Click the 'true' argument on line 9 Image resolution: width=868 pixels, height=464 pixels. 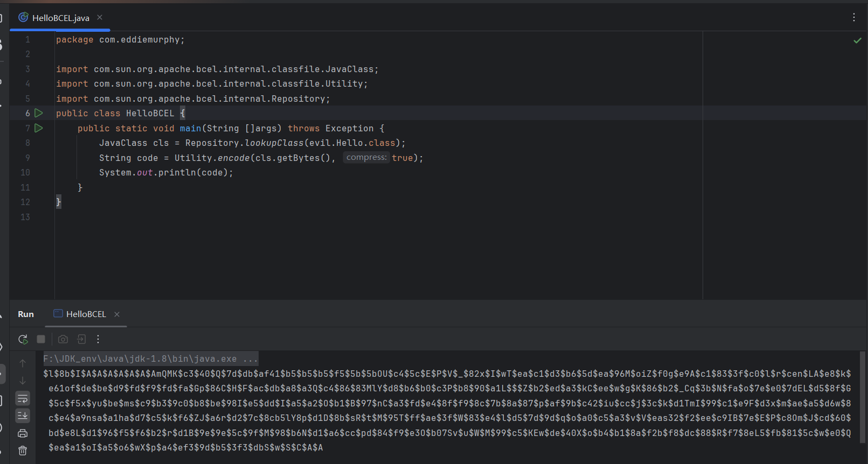(402, 158)
